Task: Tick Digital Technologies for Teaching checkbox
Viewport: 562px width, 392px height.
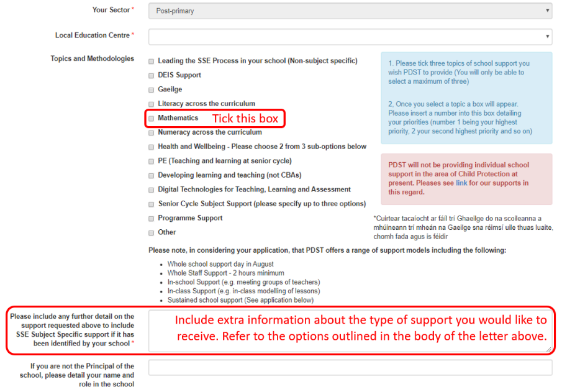Action: (x=152, y=190)
